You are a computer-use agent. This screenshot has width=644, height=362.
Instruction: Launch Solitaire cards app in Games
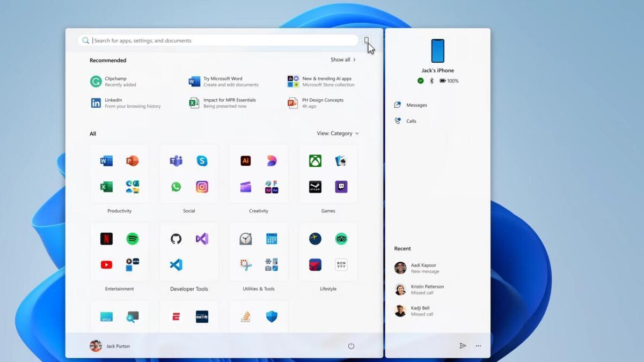coord(341,161)
